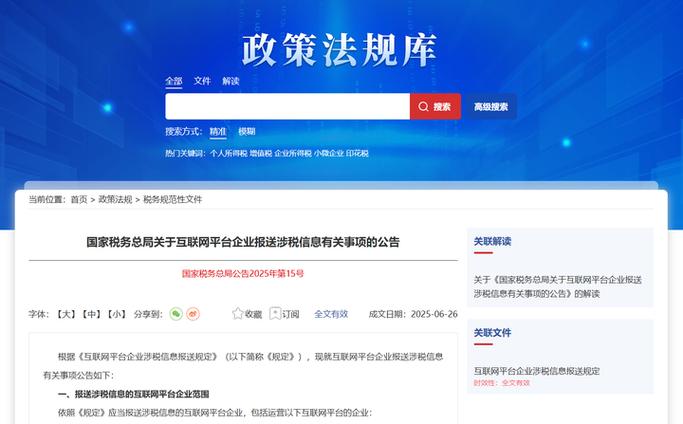The width and height of the screenshot is (683, 424).
Task: Select the 文件 search tab
Action: click(202, 81)
